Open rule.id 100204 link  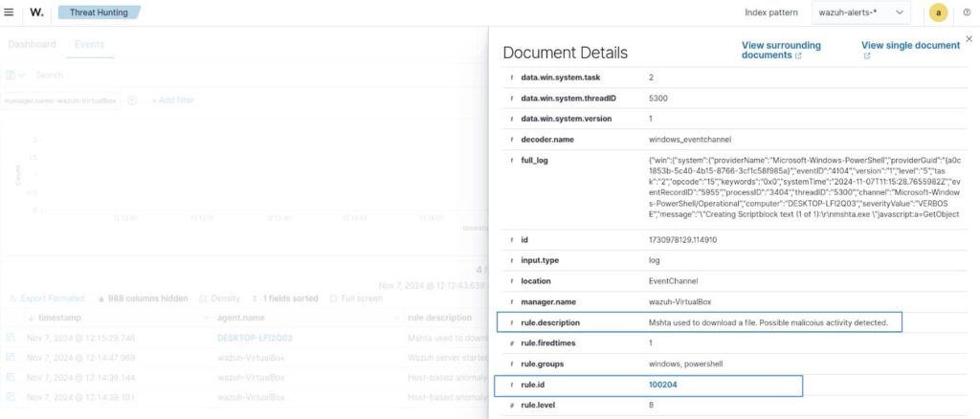click(x=662, y=386)
